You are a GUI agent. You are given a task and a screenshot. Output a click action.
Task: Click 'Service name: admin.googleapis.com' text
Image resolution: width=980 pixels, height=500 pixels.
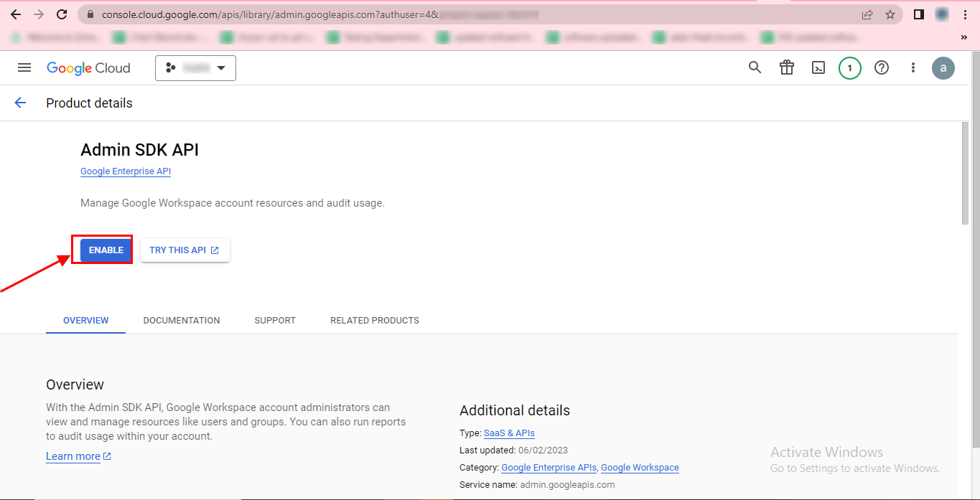point(537,485)
